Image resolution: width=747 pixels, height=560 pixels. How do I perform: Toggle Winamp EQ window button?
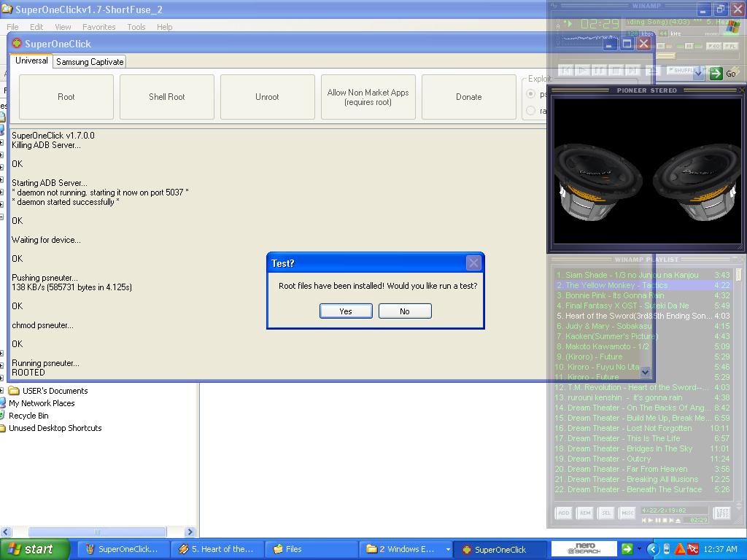click(713, 46)
